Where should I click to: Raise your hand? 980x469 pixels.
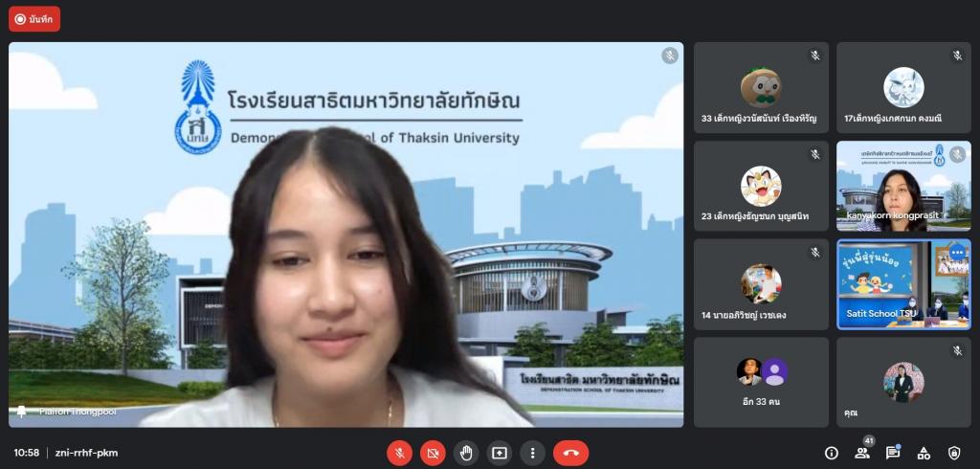pos(466,453)
